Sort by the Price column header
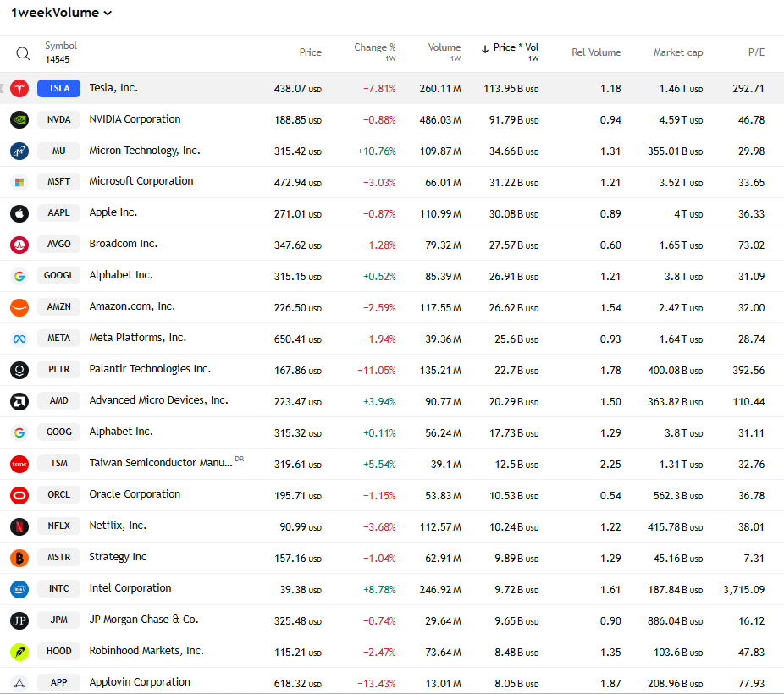 [310, 52]
